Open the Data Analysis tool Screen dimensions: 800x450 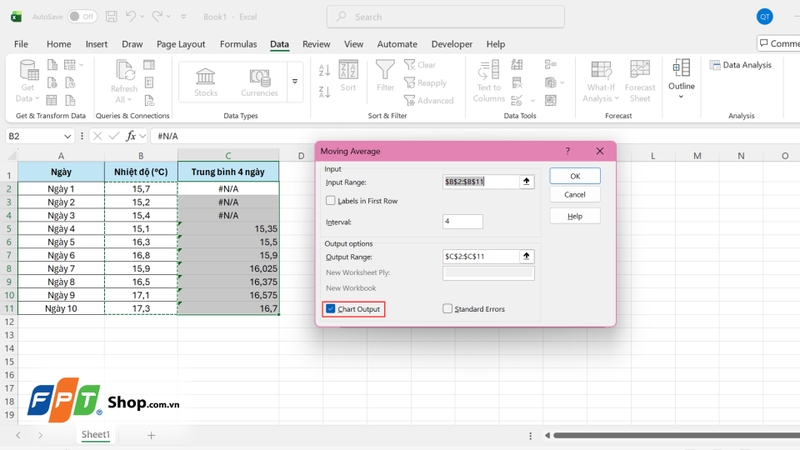pyautogui.click(x=741, y=65)
